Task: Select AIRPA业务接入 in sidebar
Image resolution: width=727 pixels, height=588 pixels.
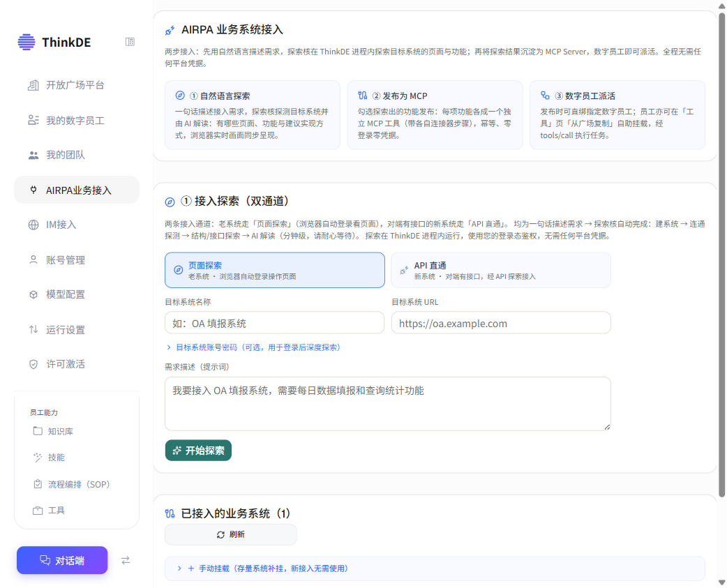Action: point(77,190)
